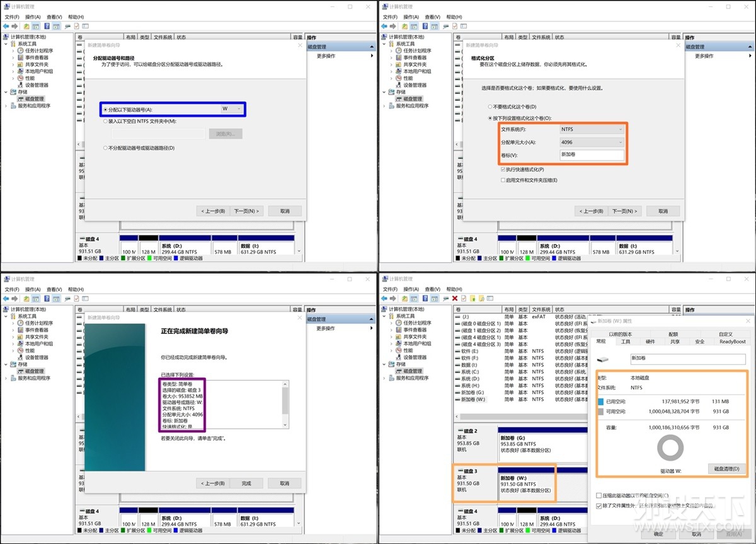Expand 任务计划程序 node beside (W:) 属性 dialog
Image resolution: width=756 pixels, height=544 pixels.
391,323
